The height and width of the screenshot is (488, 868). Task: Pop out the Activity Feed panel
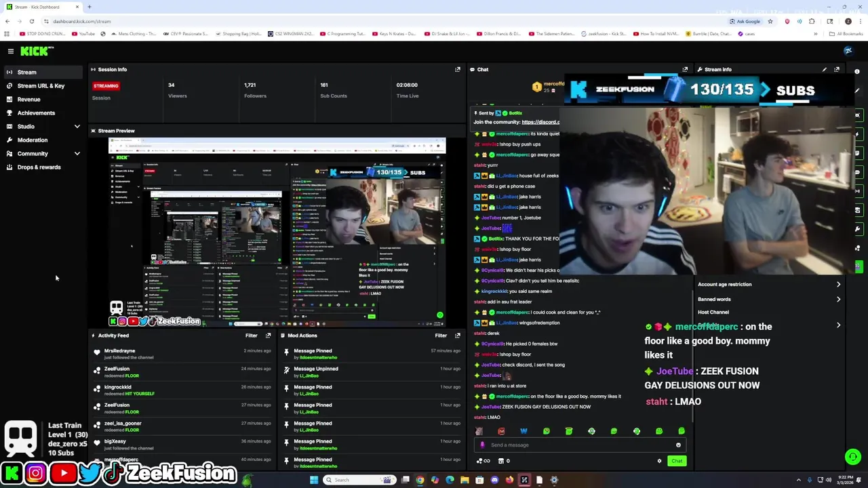(x=269, y=335)
